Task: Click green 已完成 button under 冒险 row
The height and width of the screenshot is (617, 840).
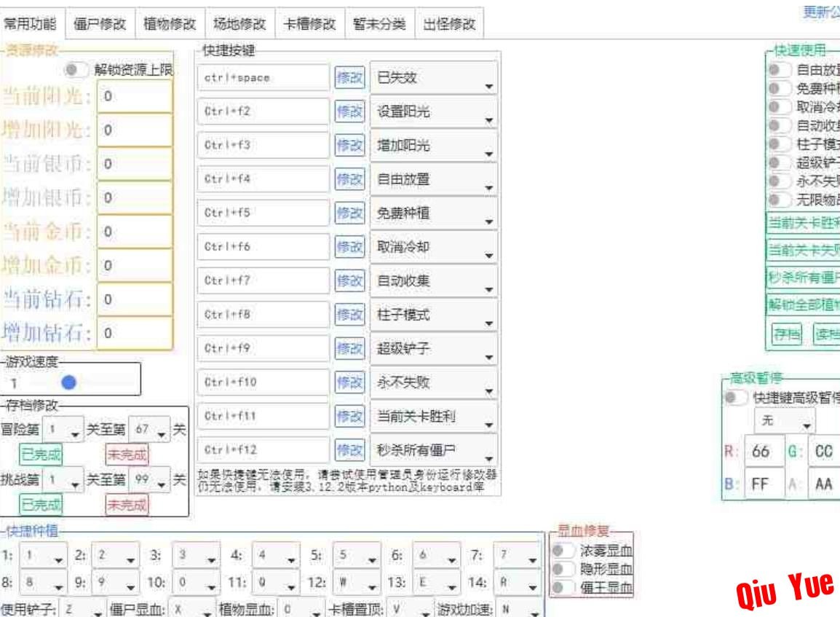Action: pyautogui.click(x=41, y=455)
